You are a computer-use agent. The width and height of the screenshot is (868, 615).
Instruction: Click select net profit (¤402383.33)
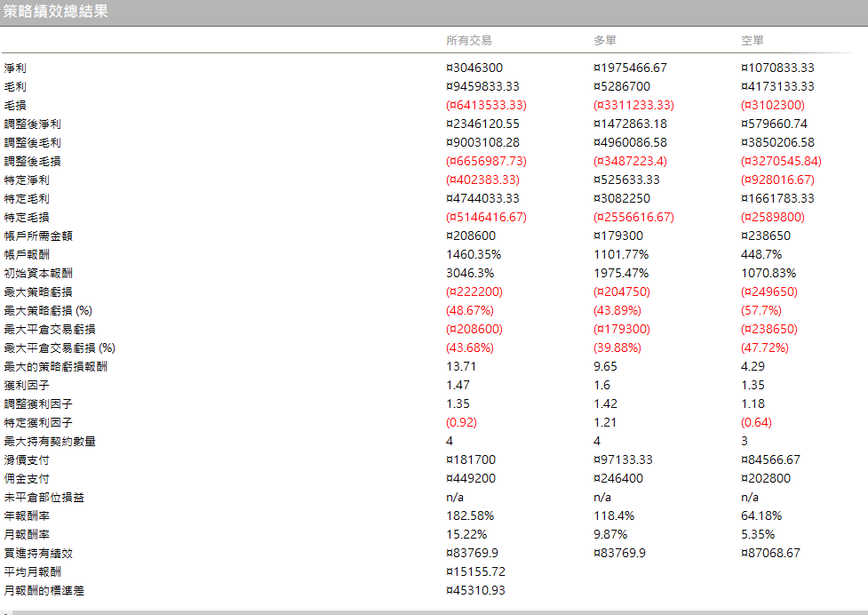coord(482,180)
